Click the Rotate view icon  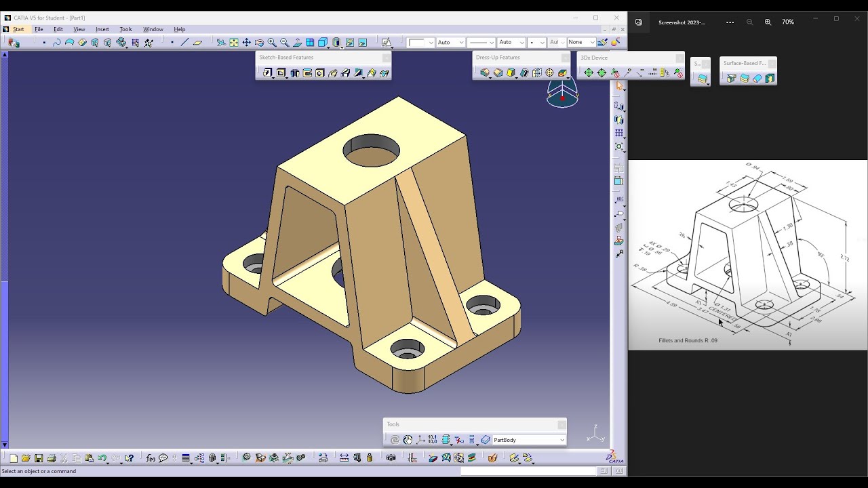pyautogui.click(x=259, y=42)
